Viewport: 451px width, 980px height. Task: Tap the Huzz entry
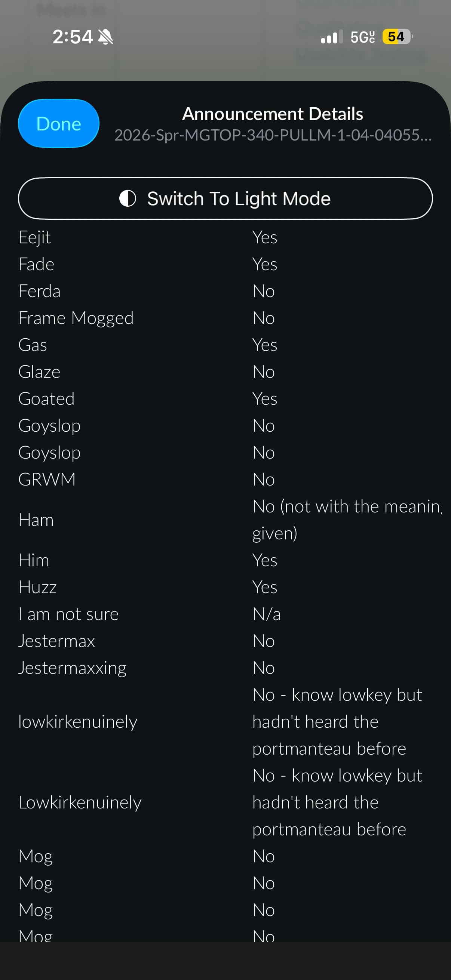(x=38, y=587)
